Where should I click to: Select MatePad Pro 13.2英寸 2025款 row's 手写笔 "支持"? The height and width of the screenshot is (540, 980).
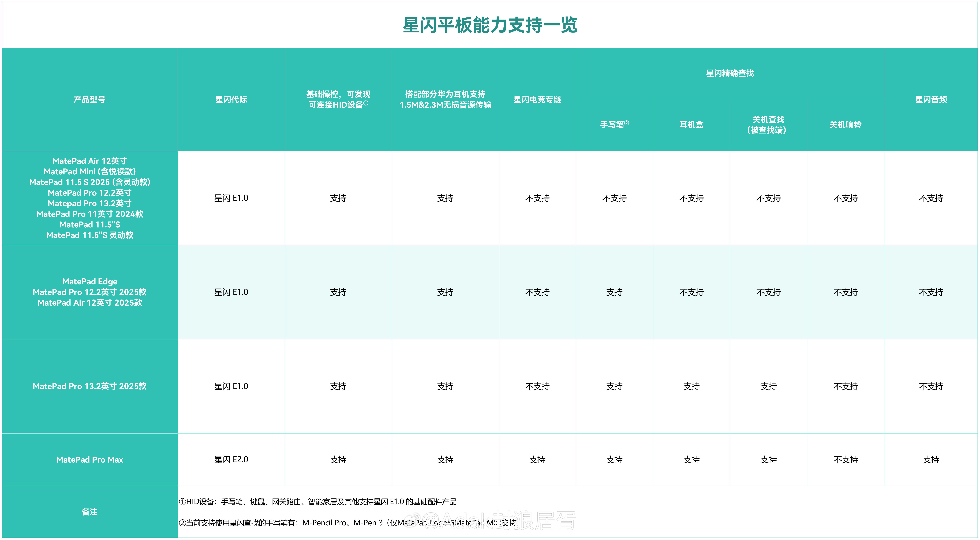click(x=614, y=386)
